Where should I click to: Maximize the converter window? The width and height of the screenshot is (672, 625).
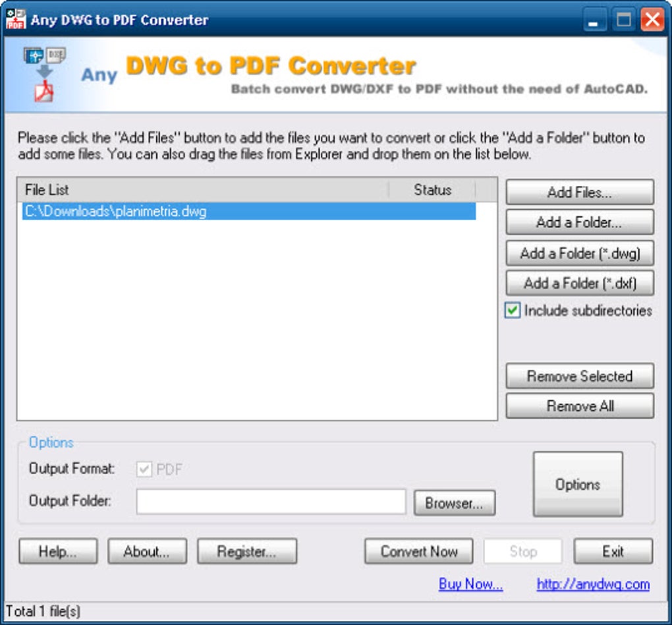pos(623,20)
